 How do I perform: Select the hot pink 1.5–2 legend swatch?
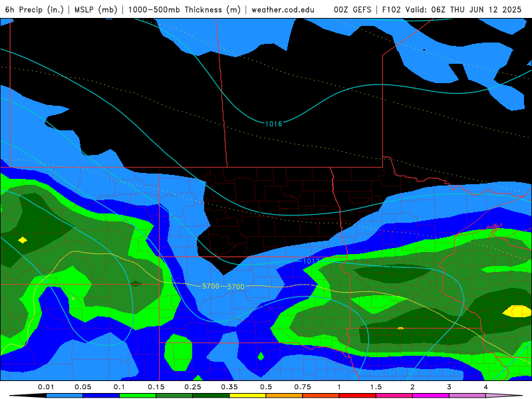[394, 396]
